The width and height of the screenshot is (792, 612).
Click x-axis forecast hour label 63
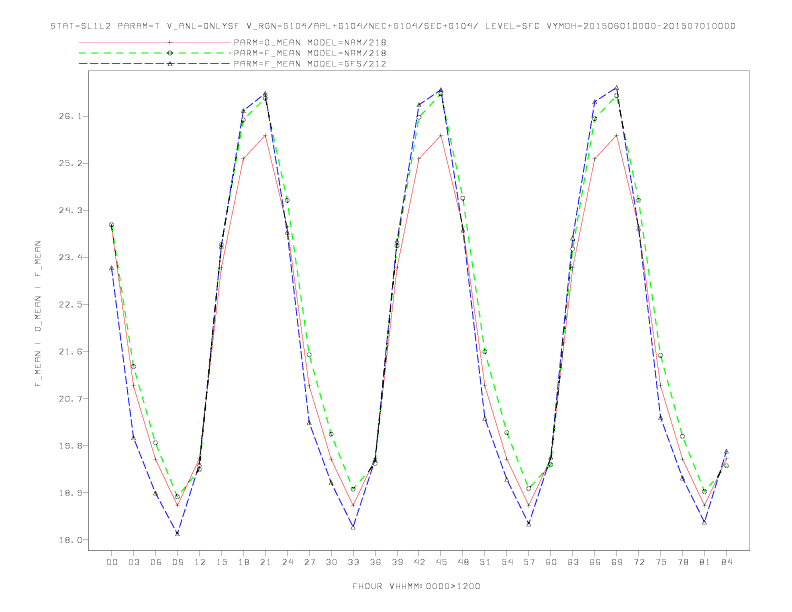click(573, 562)
